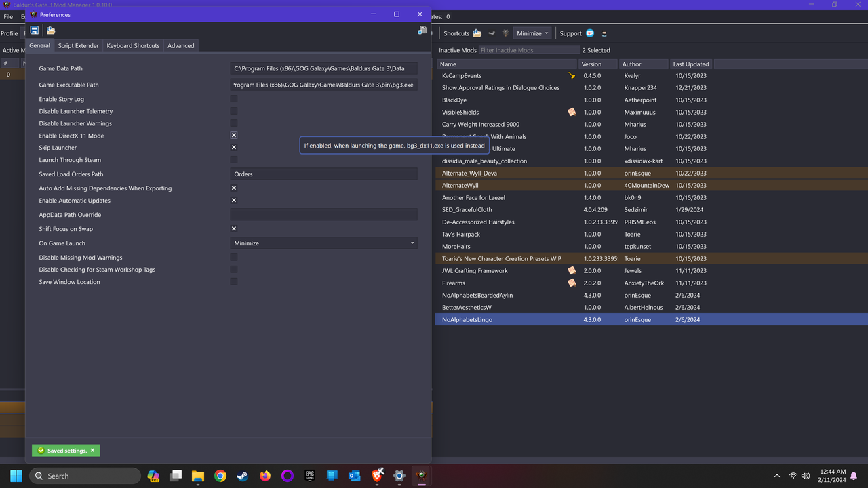Switch to the Script Extender tab
This screenshot has width=868, height=488.
[78, 45]
